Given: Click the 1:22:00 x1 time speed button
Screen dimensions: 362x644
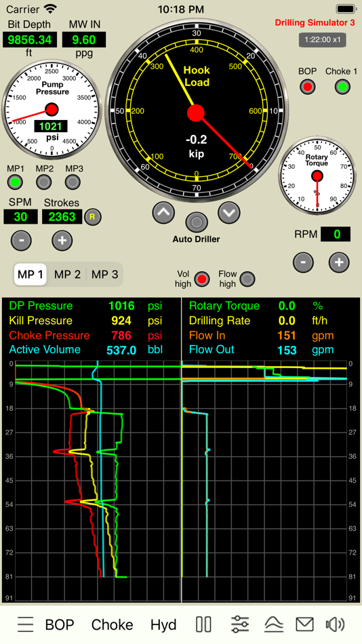Looking at the screenshot, I should pyautogui.click(x=322, y=40).
